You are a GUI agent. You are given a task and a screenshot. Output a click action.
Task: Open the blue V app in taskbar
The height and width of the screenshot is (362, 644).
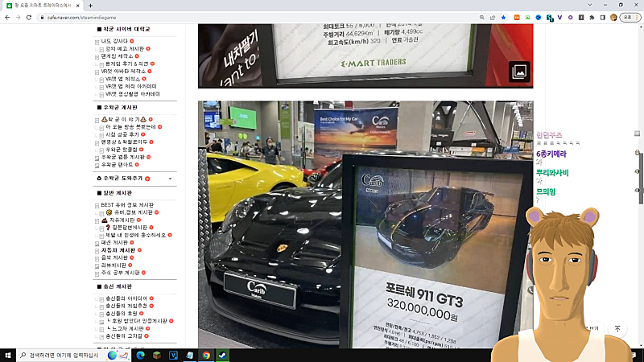click(173, 355)
